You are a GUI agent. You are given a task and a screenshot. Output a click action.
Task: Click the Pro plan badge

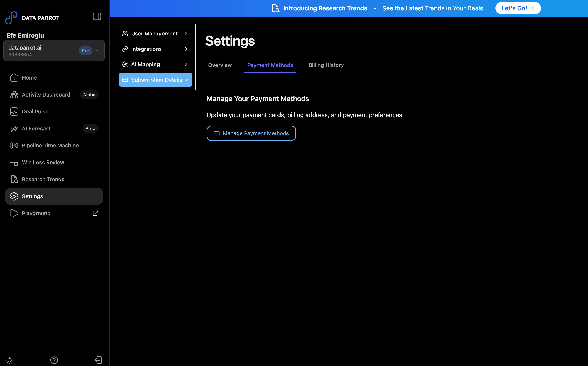(x=86, y=51)
